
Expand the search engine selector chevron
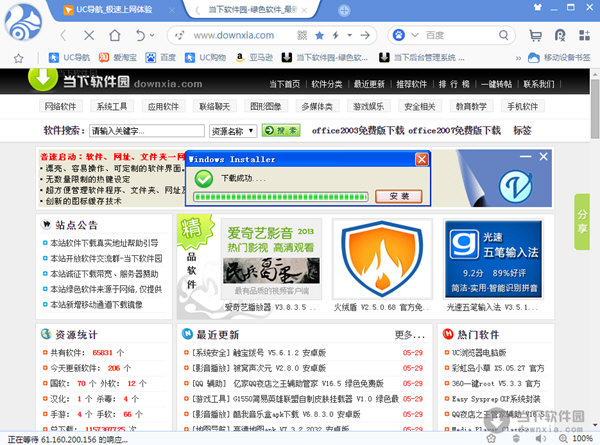click(415, 36)
